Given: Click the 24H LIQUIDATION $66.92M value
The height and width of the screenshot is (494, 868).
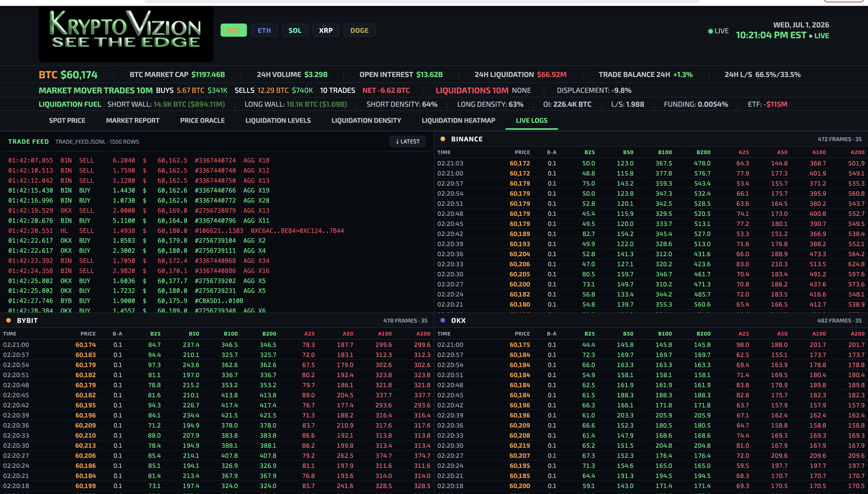Looking at the screenshot, I should pos(552,75).
